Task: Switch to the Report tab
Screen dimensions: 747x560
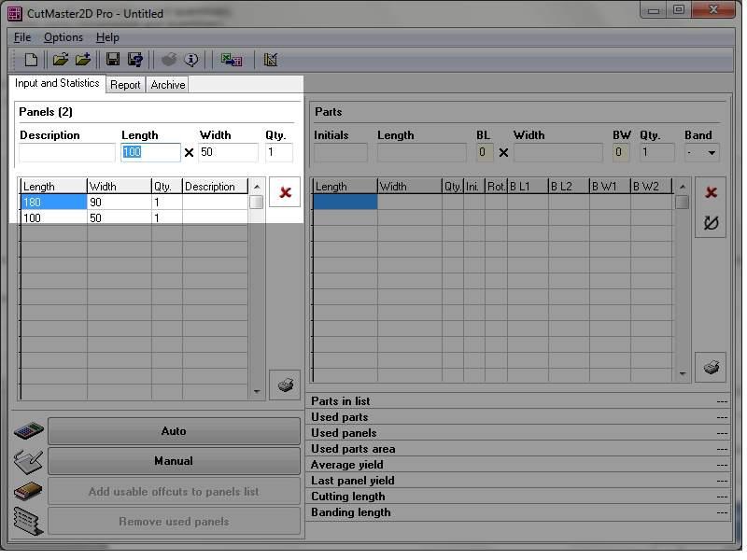Action: [x=125, y=85]
